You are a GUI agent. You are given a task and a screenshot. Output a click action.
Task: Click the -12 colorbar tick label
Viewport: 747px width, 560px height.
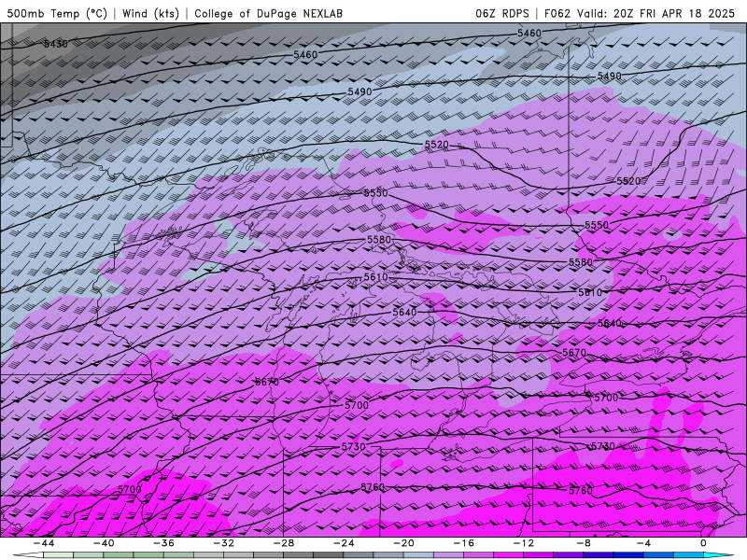(x=524, y=543)
